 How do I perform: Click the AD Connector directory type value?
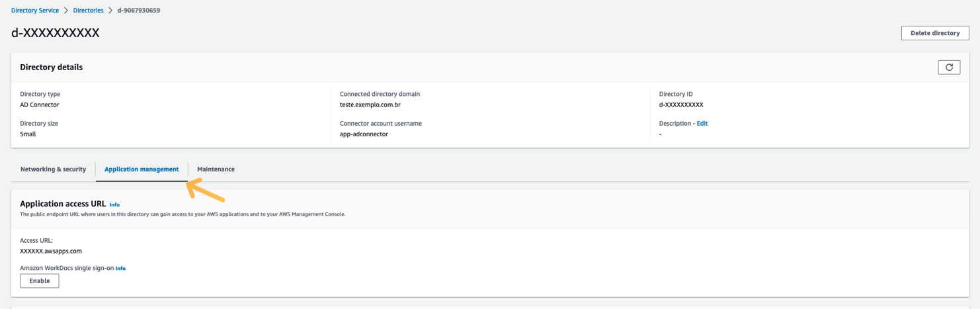click(40, 105)
